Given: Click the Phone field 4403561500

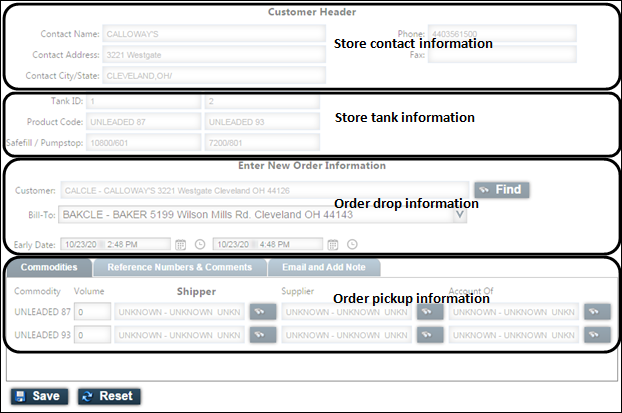Looking at the screenshot, I should click(502, 34).
